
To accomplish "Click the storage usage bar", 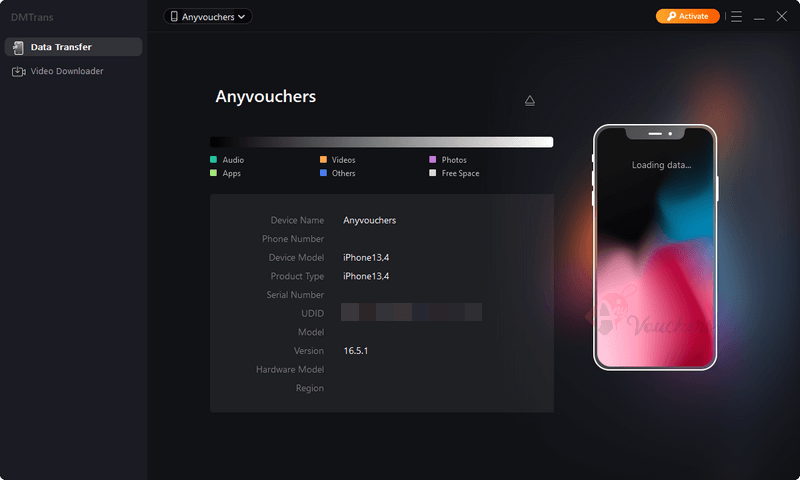I will 381,142.
